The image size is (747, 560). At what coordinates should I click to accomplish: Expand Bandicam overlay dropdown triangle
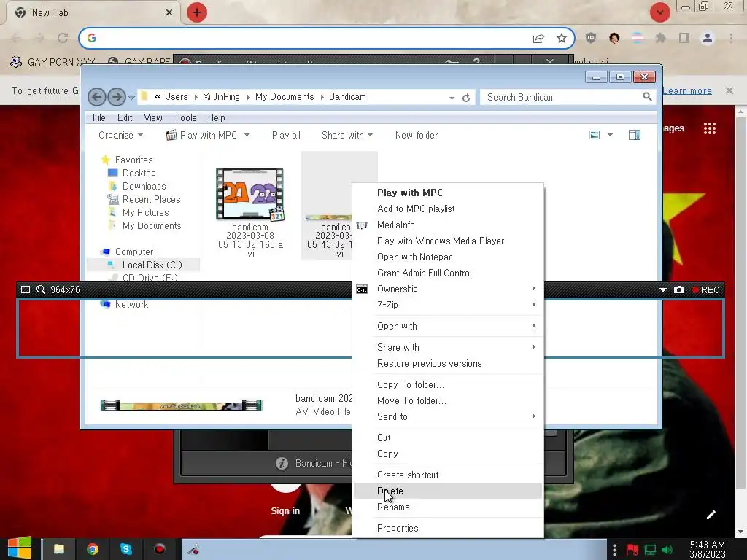click(x=662, y=289)
